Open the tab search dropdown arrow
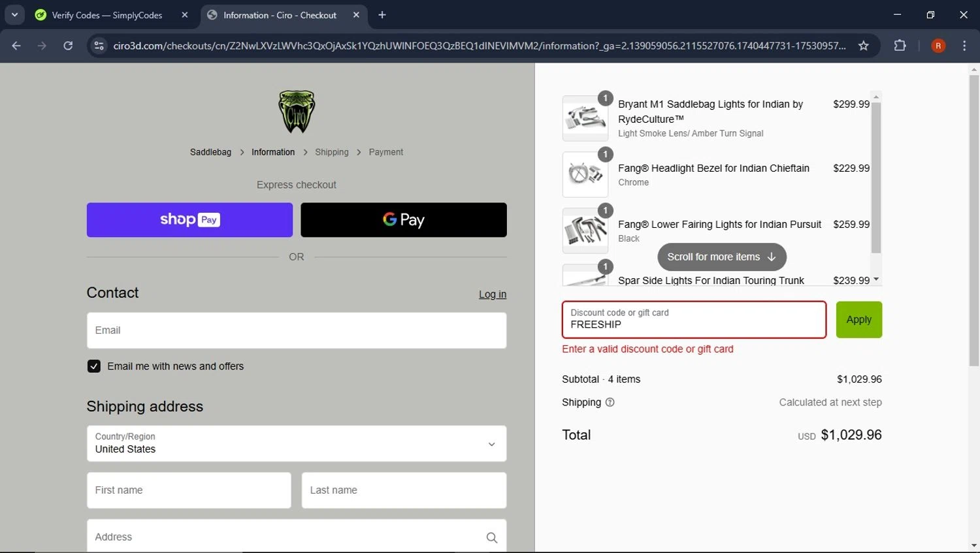This screenshot has width=980, height=553. coord(14,15)
